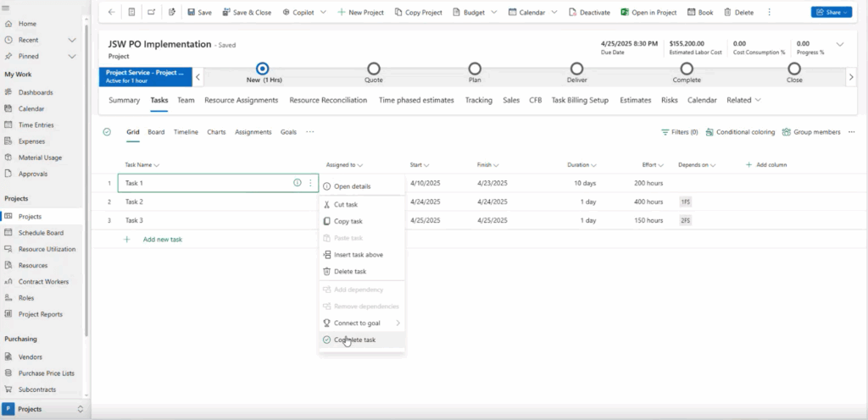Click the back arrow in command bar
Image resolution: width=868 pixels, height=420 pixels.
click(112, 12)
